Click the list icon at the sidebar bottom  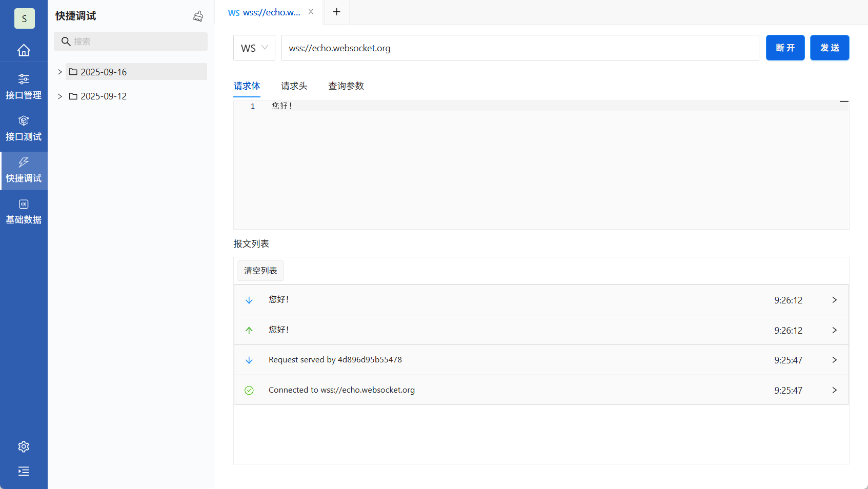click(x=24, y=471)
